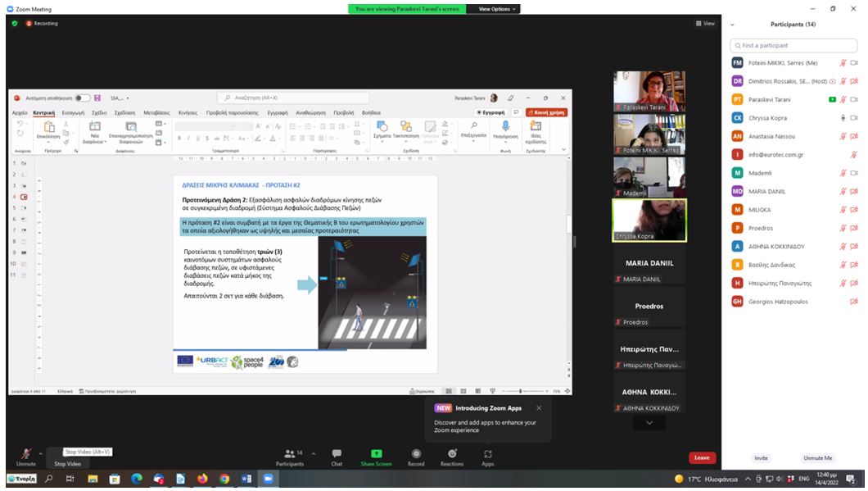Open the Αρχείο (File) menu
Image resolution: width=868 pixels, height=491 pixels.
click(x=20, y=112)
